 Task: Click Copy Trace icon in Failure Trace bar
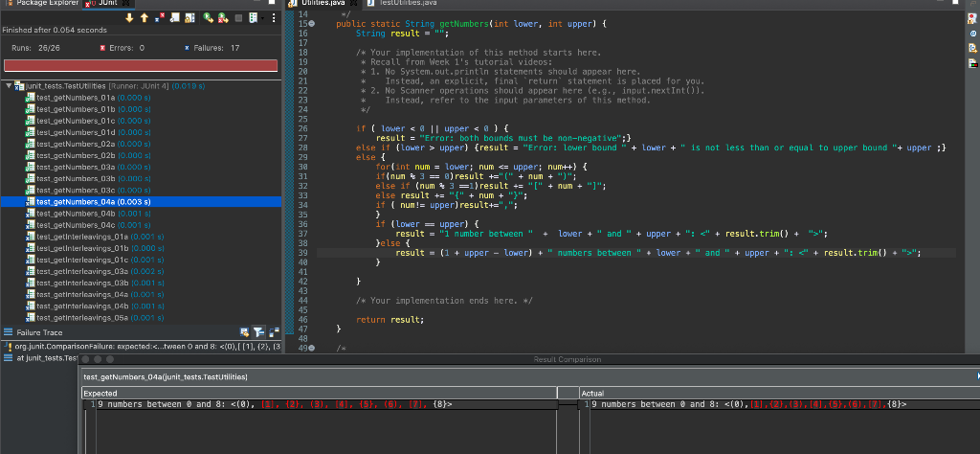[x=244, y=332]
